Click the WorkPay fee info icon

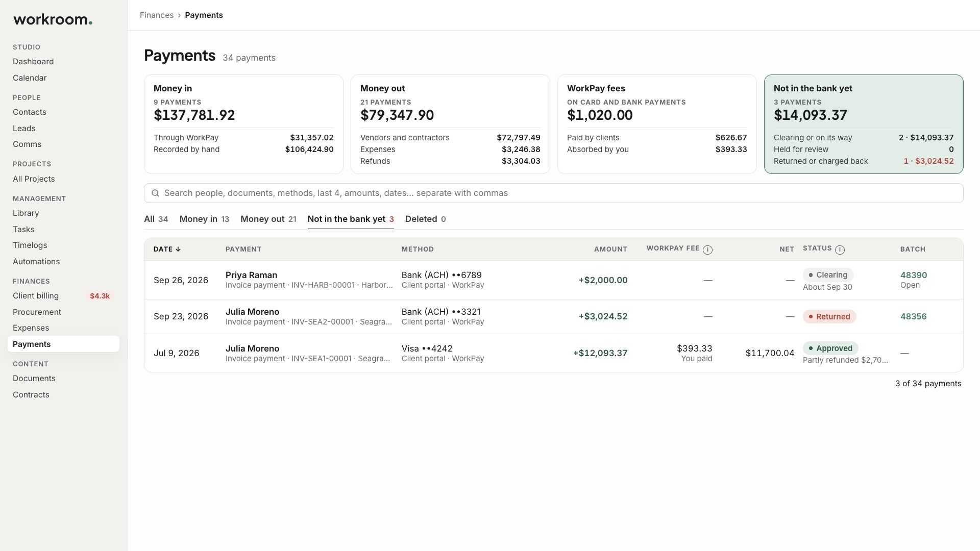click(x=707, y=249)
